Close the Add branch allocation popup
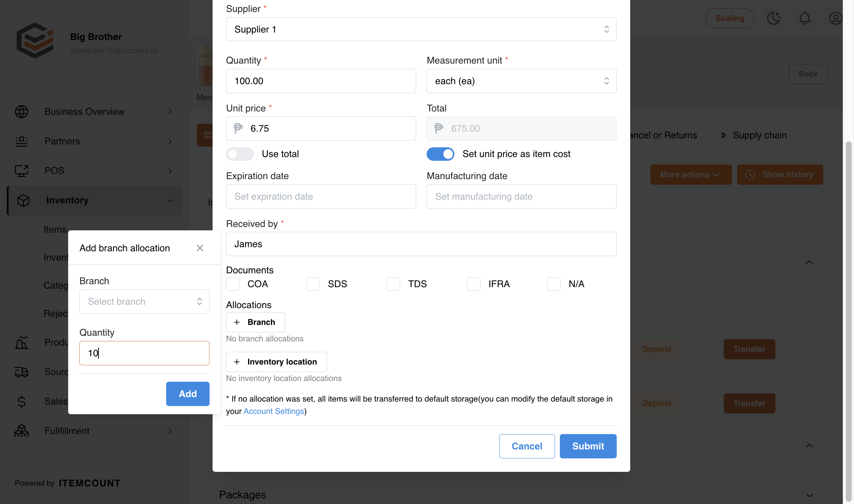 tap(200, 248)
